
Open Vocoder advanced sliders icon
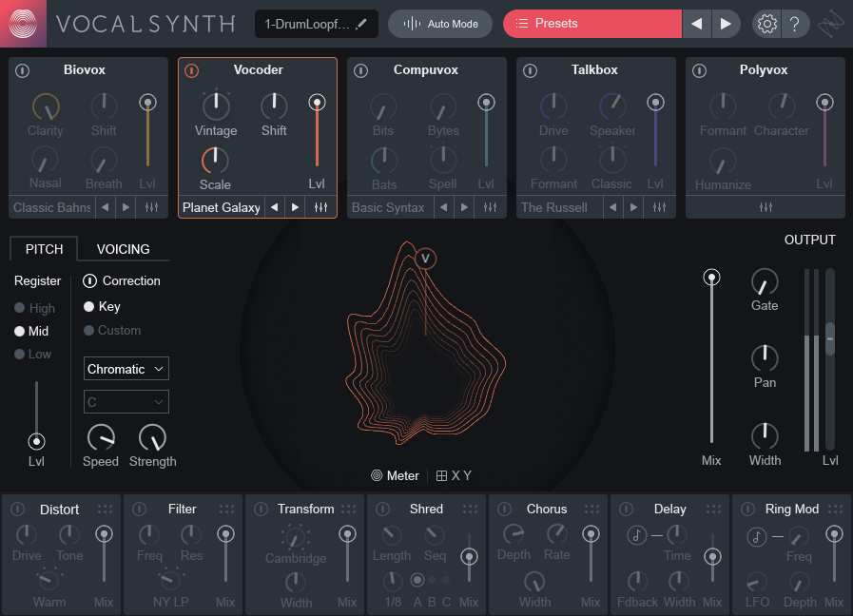pyautogui.click(x=321, y=207)
